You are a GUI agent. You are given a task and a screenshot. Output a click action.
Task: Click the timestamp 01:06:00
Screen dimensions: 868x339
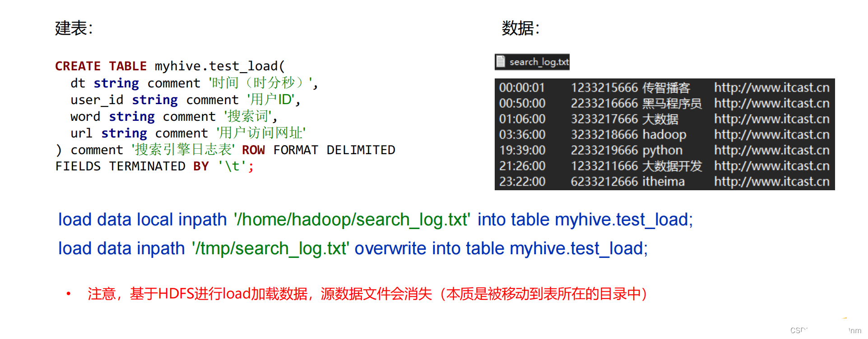[522, 119]
